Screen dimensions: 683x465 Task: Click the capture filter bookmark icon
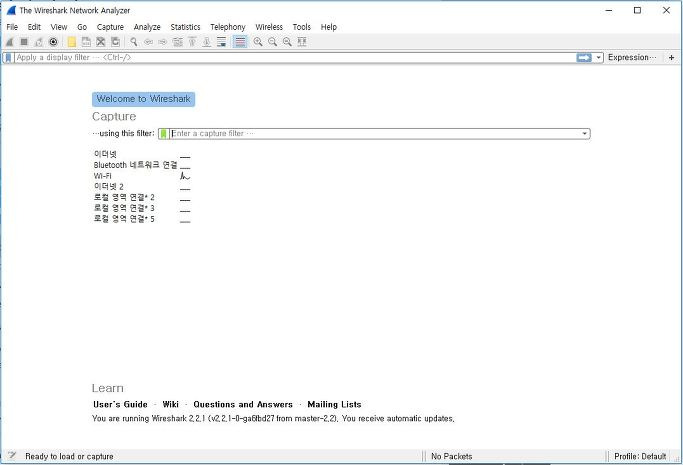(x=163, y=134)
